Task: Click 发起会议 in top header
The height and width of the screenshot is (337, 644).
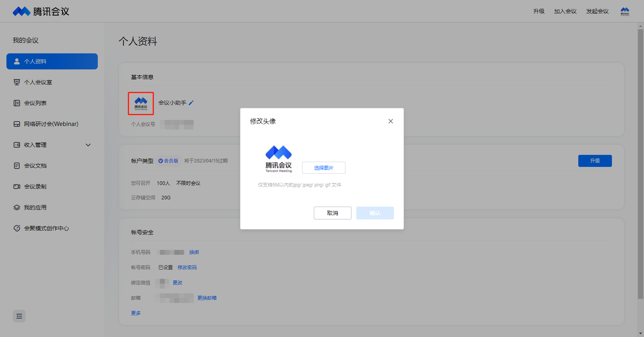Action: point(598,11)
